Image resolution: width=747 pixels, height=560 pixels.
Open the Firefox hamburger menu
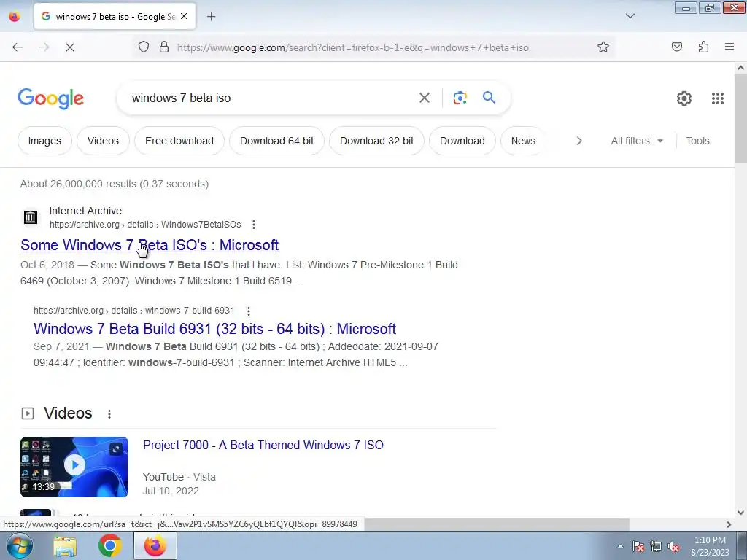729,47
